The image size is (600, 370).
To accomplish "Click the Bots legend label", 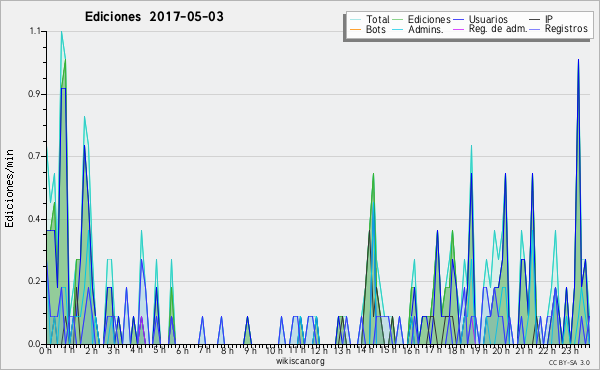I will (x=376, y=29).
